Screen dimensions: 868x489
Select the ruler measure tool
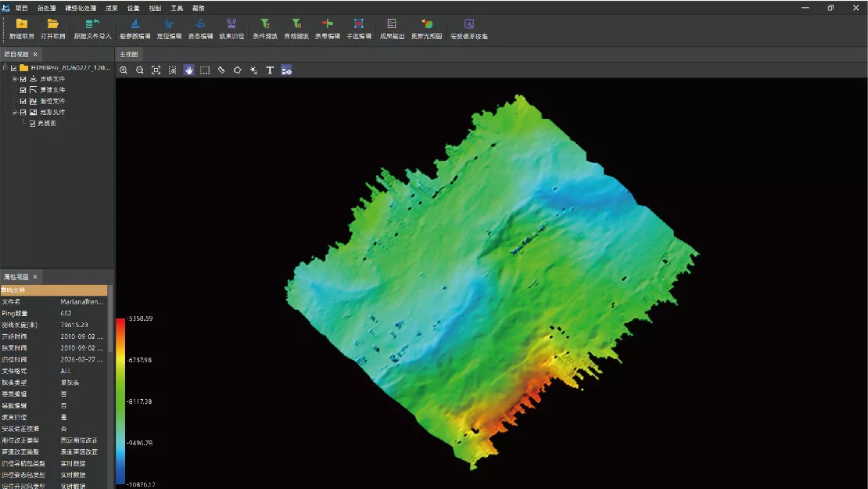tap(221, 70)
